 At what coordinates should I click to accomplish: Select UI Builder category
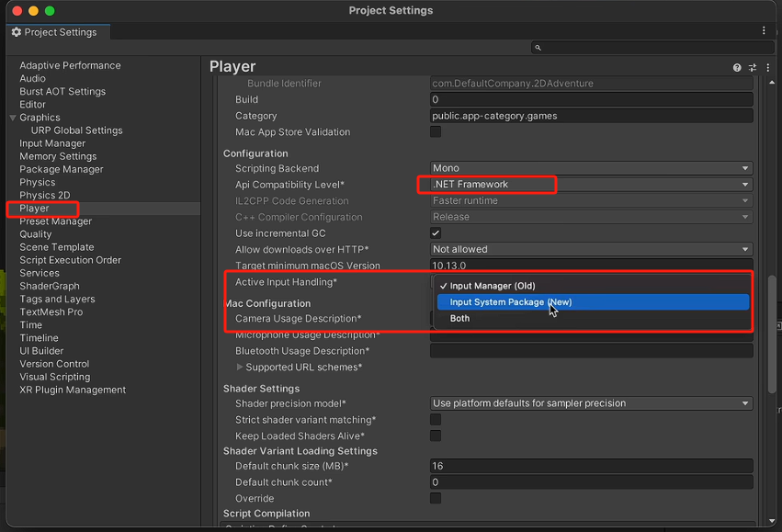coord(41,350)
